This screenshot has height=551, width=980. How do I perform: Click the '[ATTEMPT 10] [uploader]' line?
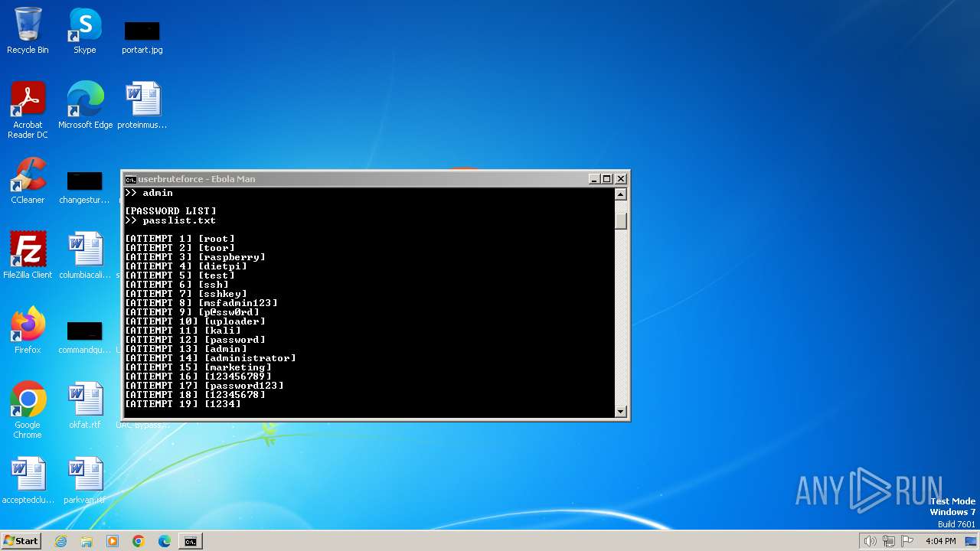(x=195, y=321)
